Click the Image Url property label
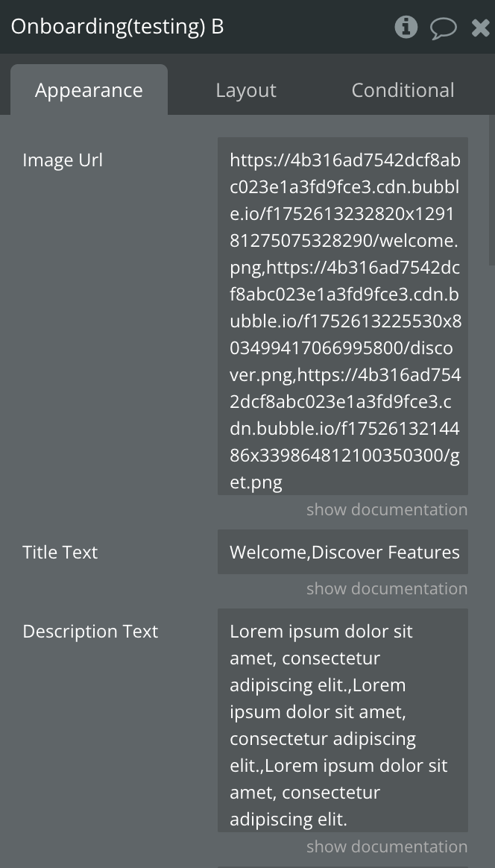 [x=63, y=160]
